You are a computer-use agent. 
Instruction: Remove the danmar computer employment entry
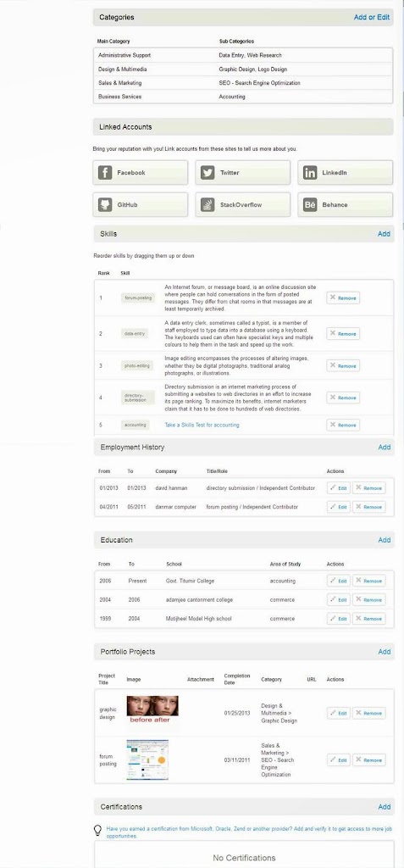368,507
